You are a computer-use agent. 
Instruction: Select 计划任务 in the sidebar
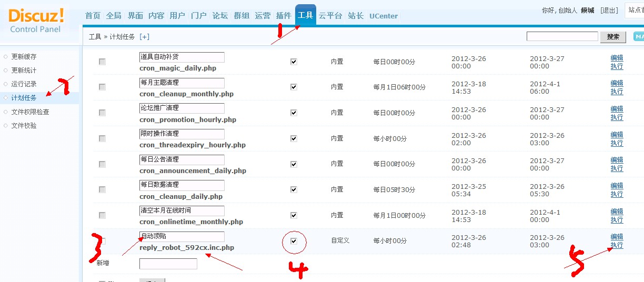(24, 98)
